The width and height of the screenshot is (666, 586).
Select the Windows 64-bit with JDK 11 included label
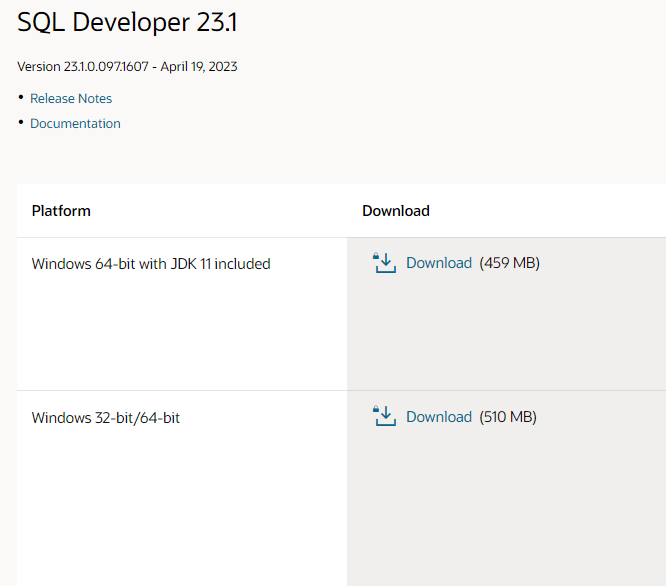151,264
